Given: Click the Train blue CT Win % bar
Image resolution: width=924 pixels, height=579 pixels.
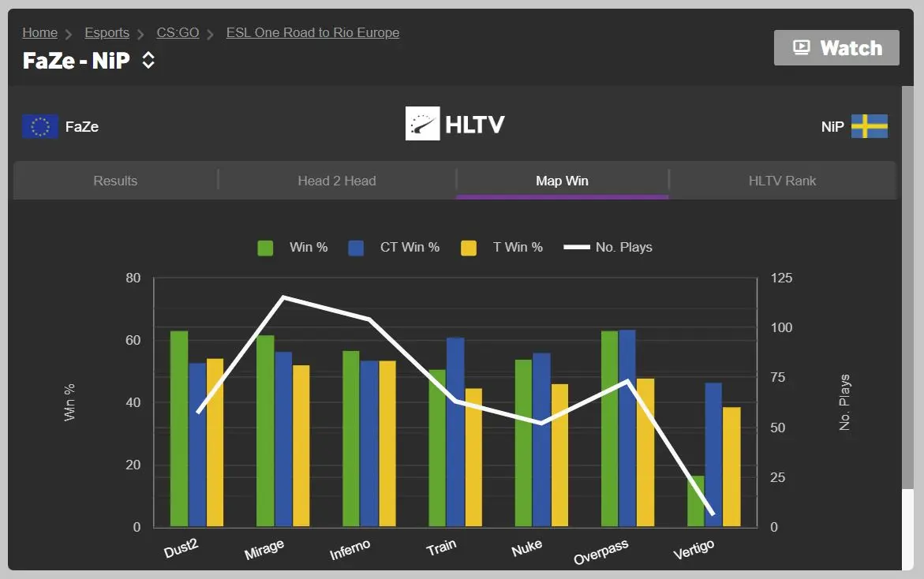Looking at the screenshot, I should pyautogui.click(x=455, y=431).
